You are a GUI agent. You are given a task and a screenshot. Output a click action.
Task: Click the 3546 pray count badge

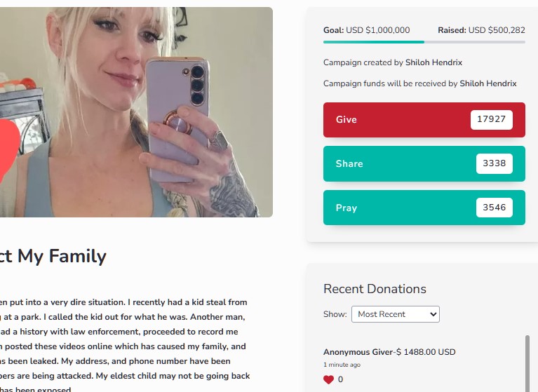coord(494,207)
